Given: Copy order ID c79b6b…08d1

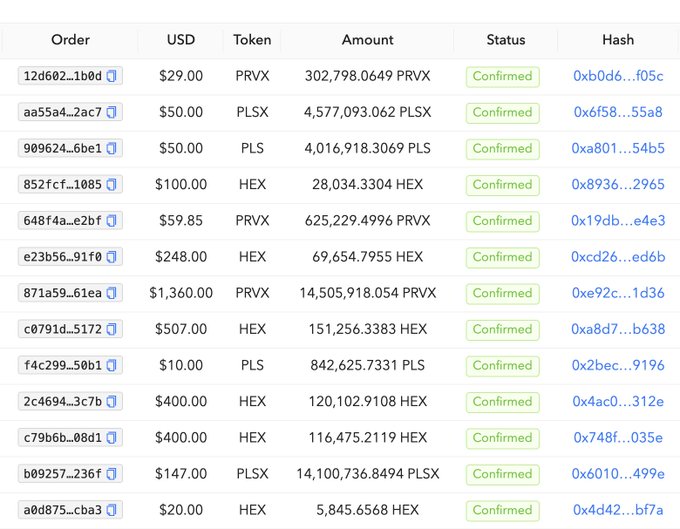Looking at the screenshot, I should pos(111,438).
